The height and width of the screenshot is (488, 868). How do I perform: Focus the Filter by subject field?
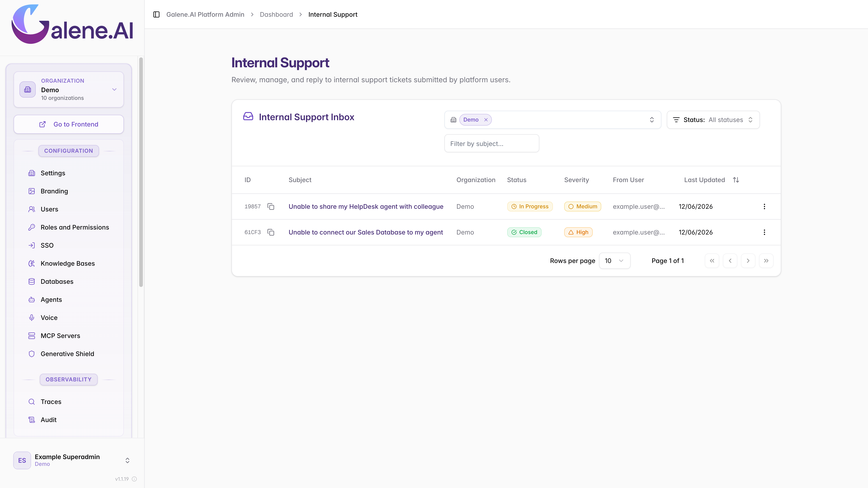click(492, 144)
